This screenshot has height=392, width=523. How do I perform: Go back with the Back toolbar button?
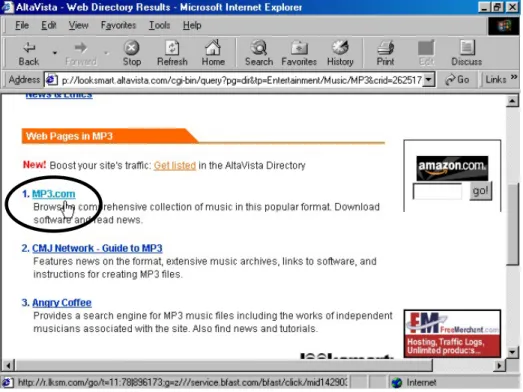tap(29, 53)
